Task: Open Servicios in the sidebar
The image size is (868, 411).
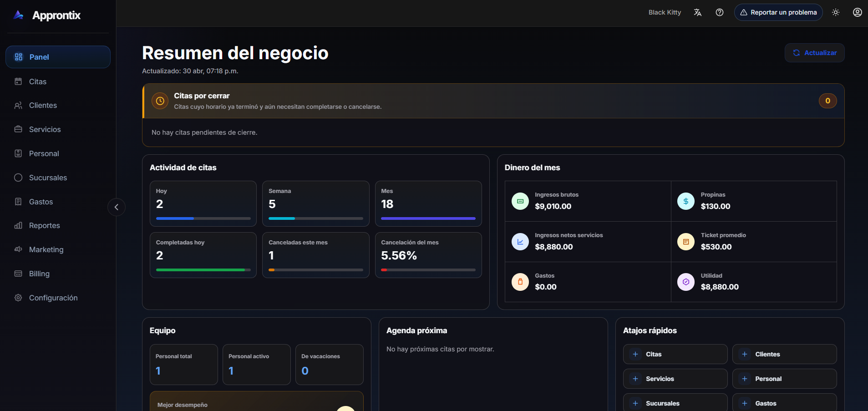Action: [x=58, y=129]
